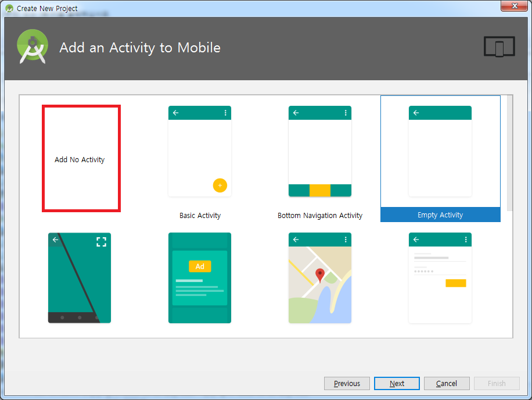Click the highlighted Empty Activity label

point(440,215)
